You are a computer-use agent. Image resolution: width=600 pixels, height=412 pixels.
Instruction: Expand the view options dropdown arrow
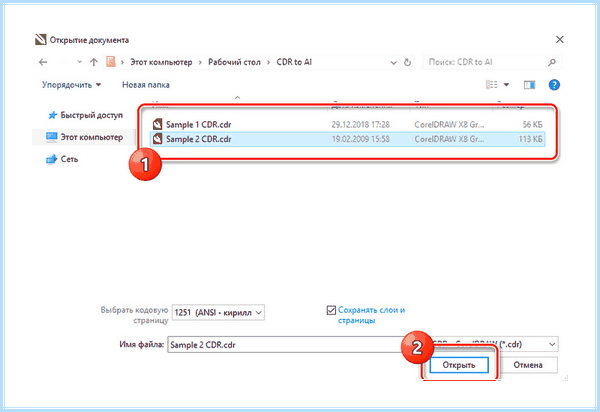506,85
